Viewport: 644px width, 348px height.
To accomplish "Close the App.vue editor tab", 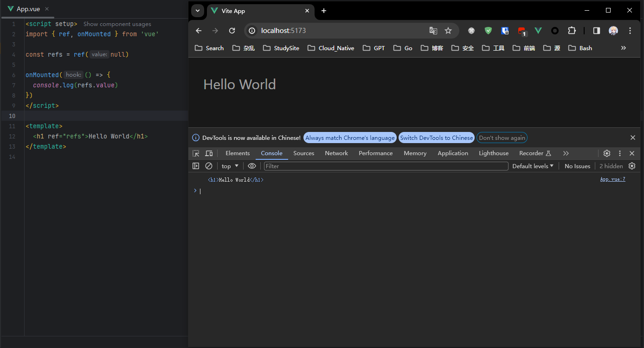I will [47, 9].
